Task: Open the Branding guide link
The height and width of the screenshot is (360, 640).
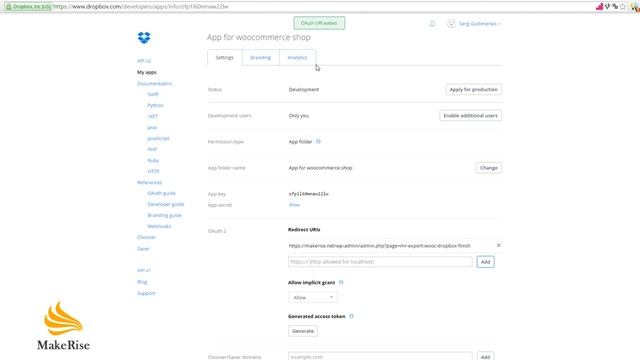Action: coord(164,215)
